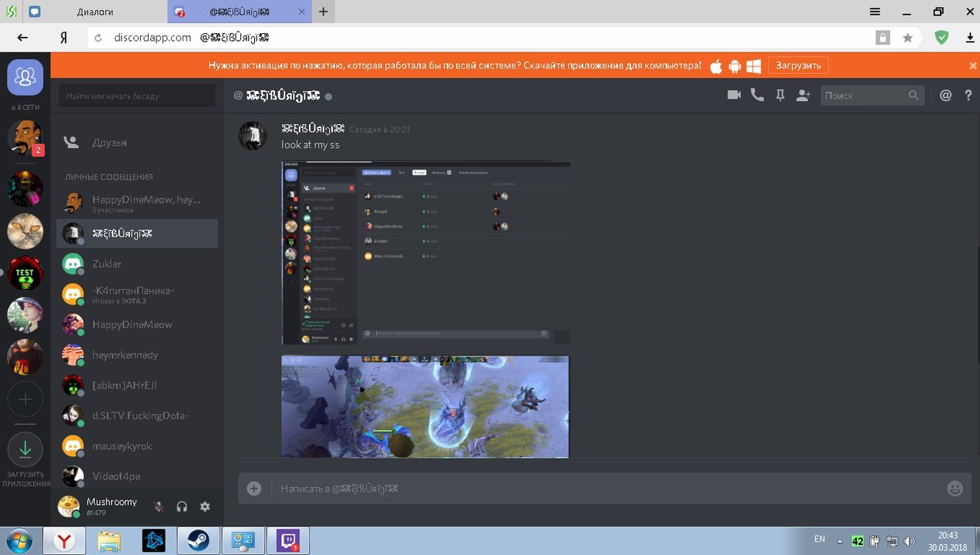The image size is (980, 555).
Task: Open the Dota 2 screenshot attachment
Action: [425, 406]
